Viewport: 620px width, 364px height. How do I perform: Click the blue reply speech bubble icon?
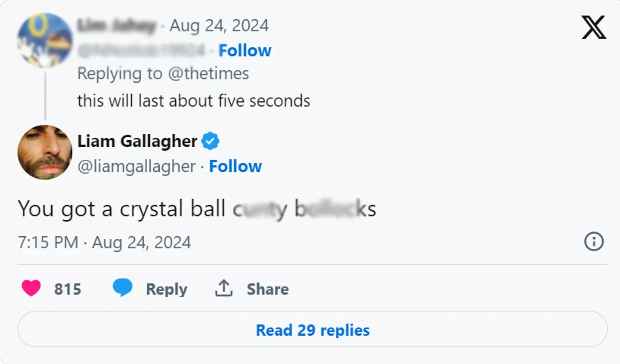pyautogui.click(x=122, y=287)
